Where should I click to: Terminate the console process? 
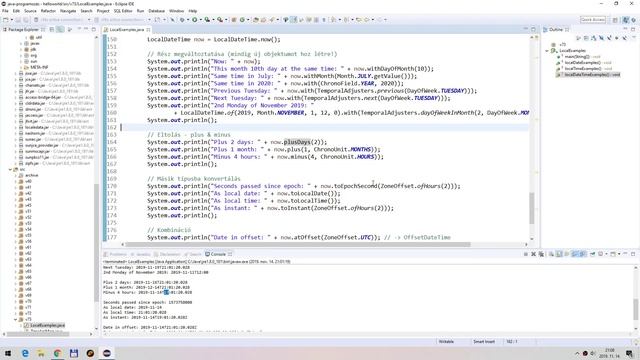point(526,254)
